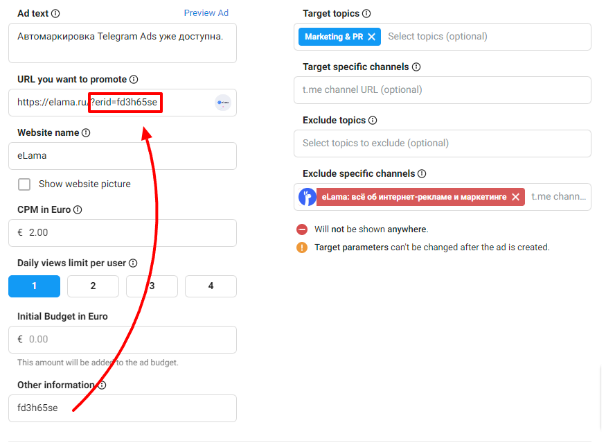Click the Target topics info icon
Screen dimensions: 602x447
367,14
